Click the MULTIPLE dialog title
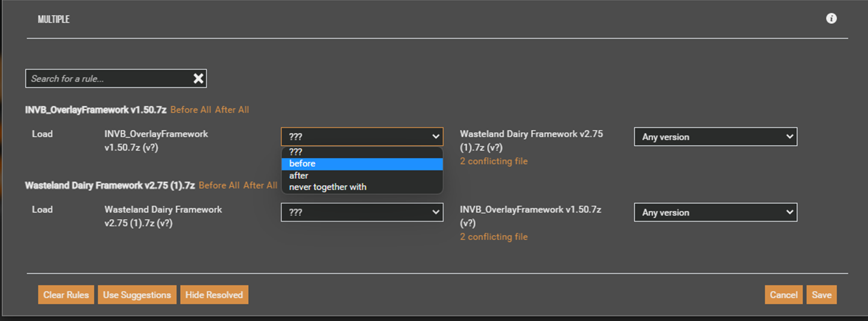Screen dimensions: 868x321 tap(54, 19)
